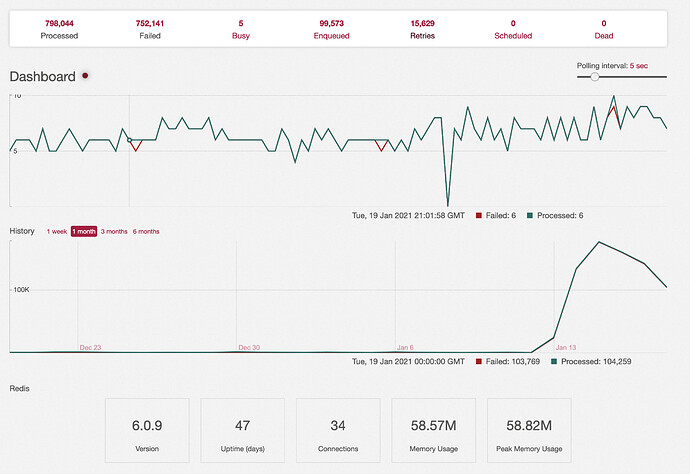Click the red Failed legend square on history chart
690x474 pixels.
coord(479,362)
